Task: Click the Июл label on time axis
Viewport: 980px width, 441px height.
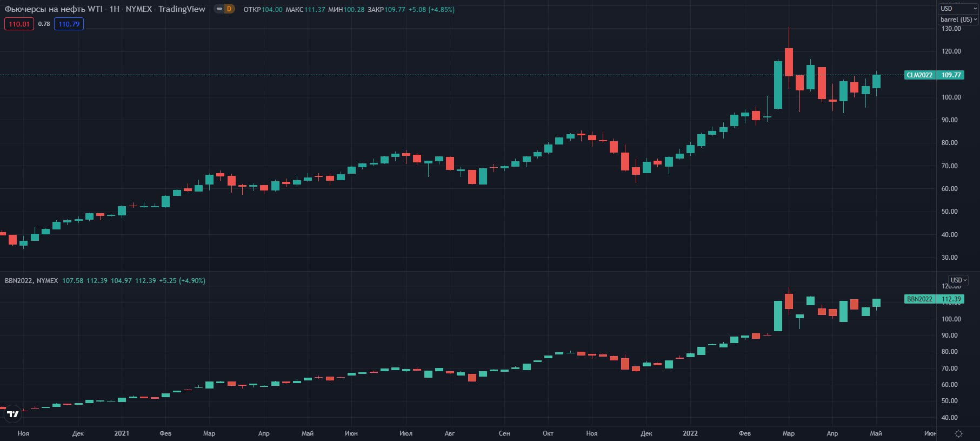Action: (406, 433)
